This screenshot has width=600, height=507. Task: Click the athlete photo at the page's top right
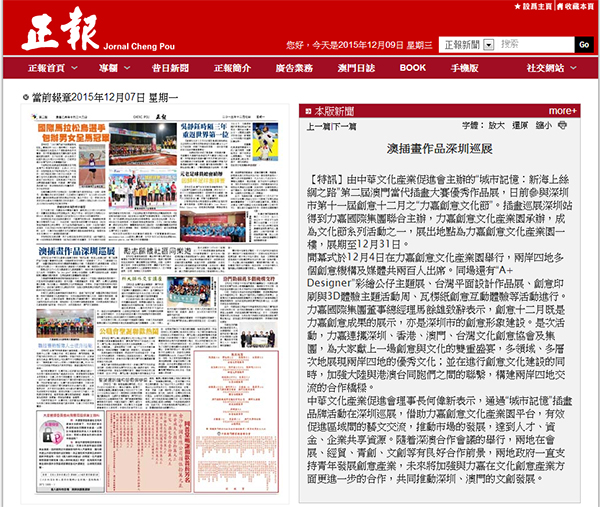pyautogui.click(x=265, y=142)
